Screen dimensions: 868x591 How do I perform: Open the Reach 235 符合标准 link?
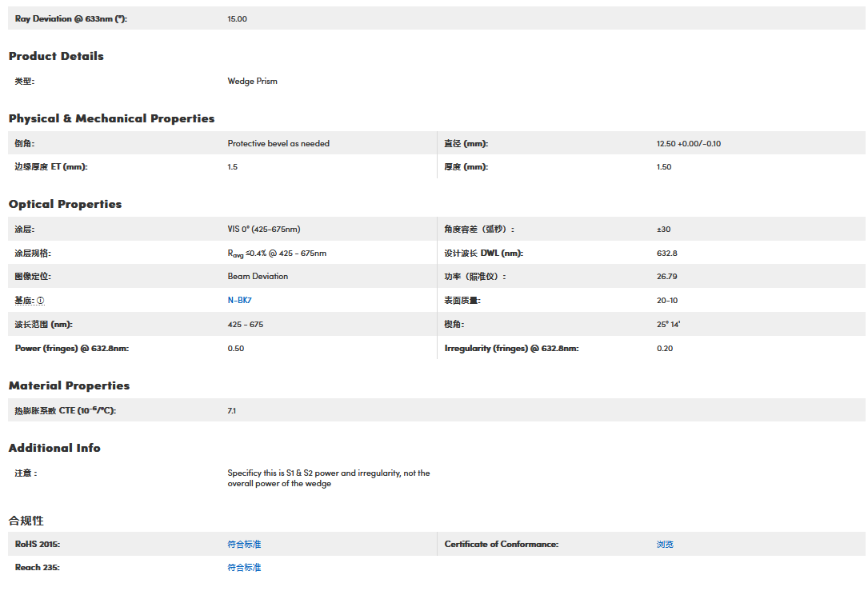244,568
